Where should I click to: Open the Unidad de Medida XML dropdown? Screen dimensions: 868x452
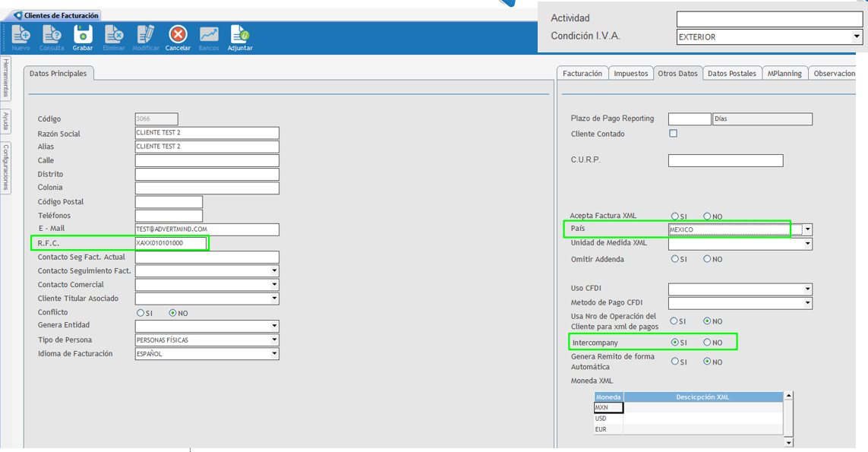point(808,244)
